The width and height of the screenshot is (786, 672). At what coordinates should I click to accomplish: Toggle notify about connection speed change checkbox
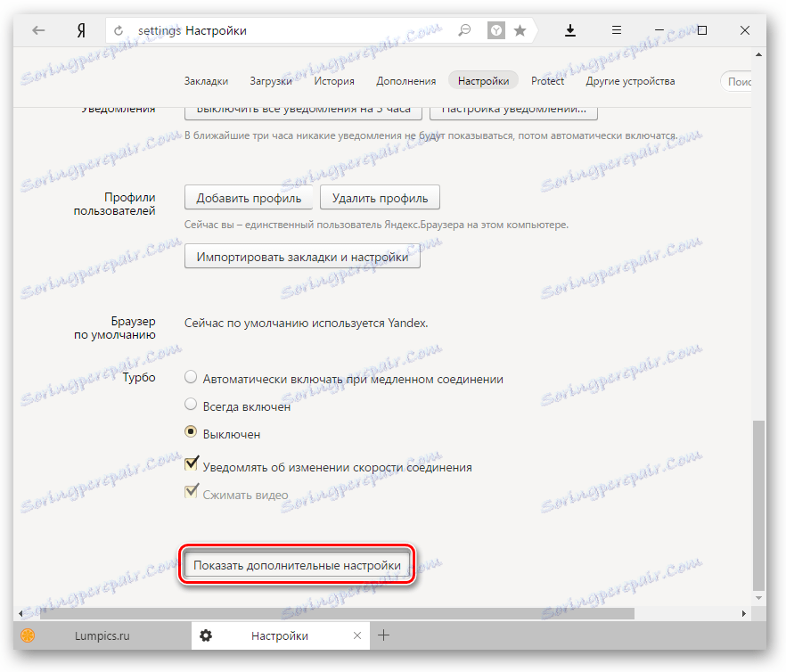191,463
